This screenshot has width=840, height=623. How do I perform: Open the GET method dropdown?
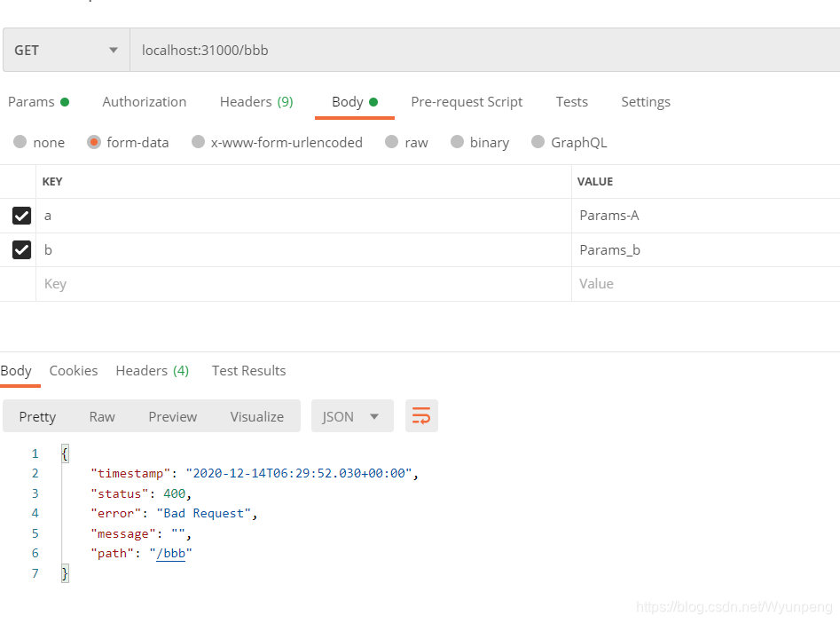67,51
